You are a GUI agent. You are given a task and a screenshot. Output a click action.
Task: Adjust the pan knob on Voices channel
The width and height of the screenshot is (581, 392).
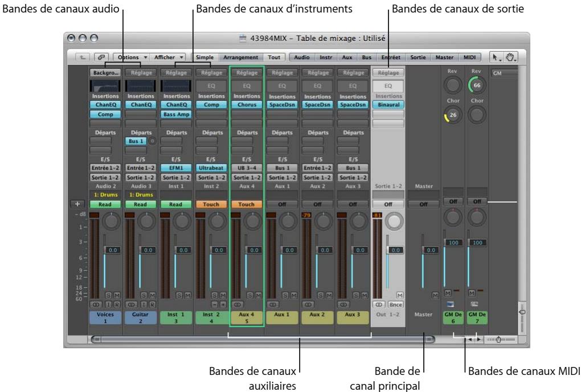[x=111, y=221]
